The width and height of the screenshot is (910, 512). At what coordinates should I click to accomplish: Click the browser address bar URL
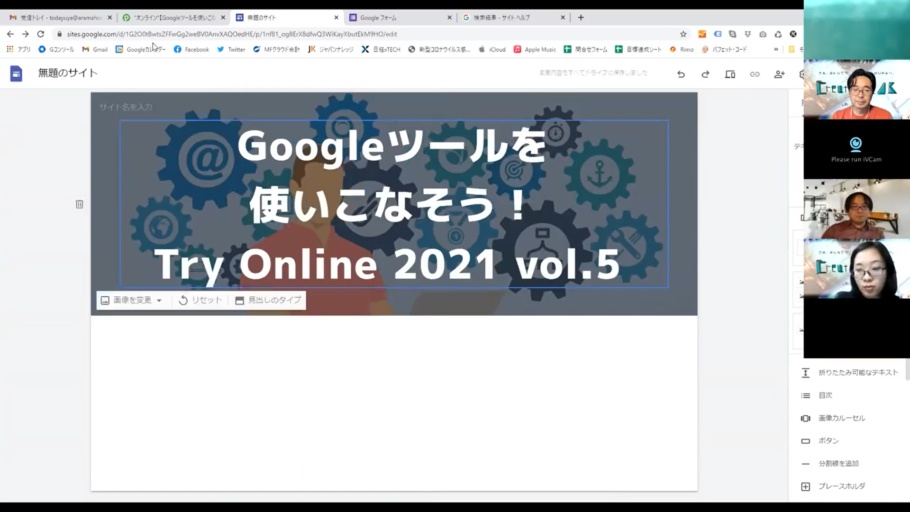tap(232, 34)
